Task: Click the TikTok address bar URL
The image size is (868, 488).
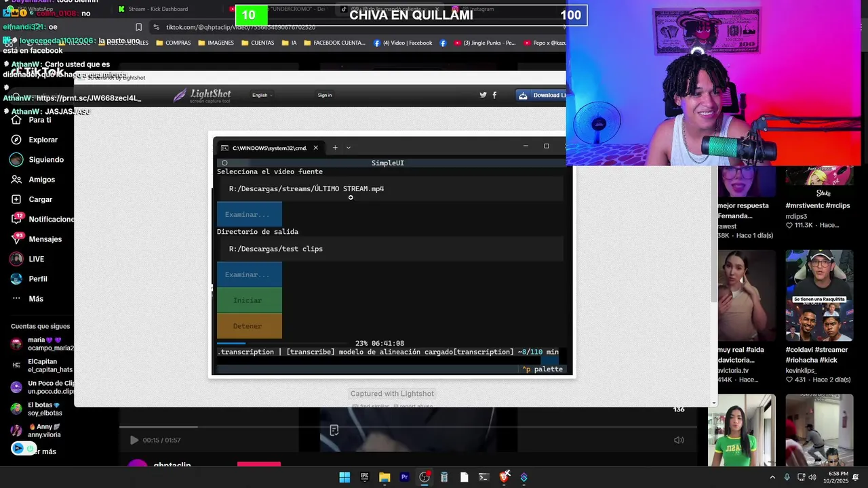Action: pos(241,27)
